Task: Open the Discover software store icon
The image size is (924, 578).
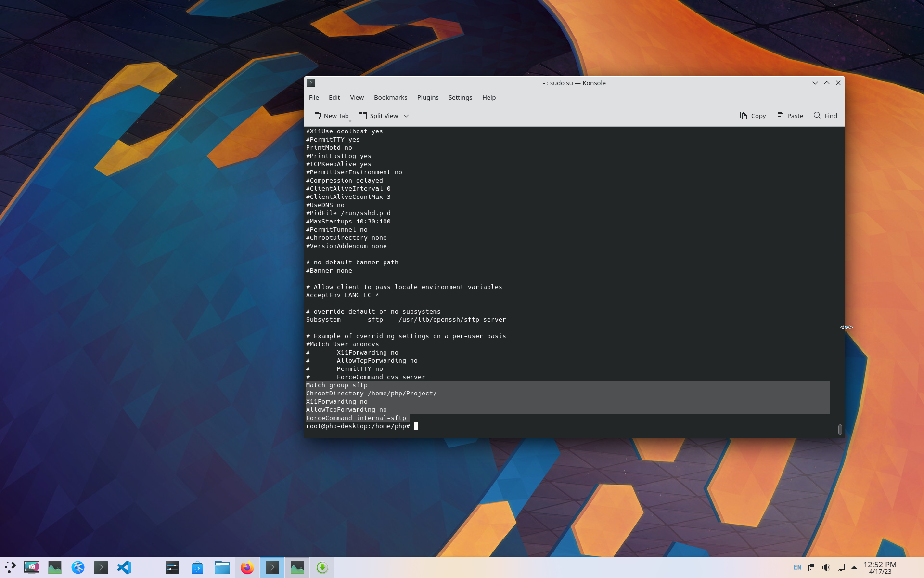Action: coord(197,567)
